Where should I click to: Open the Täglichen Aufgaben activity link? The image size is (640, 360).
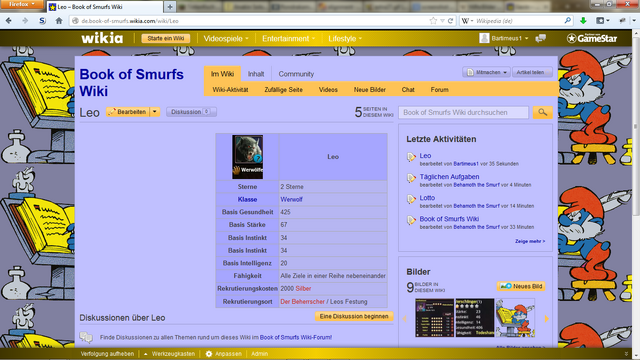pos(449,177)
